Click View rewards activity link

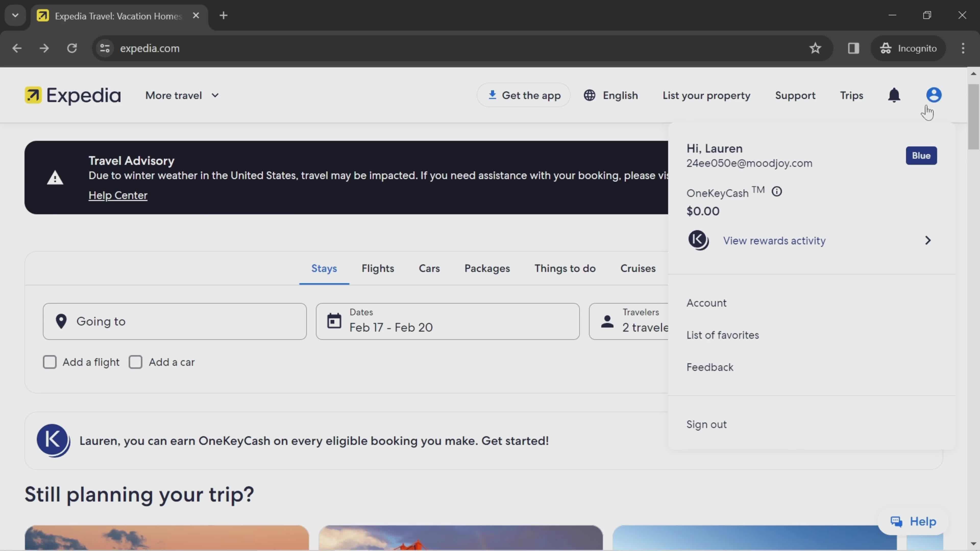[774, 241]
